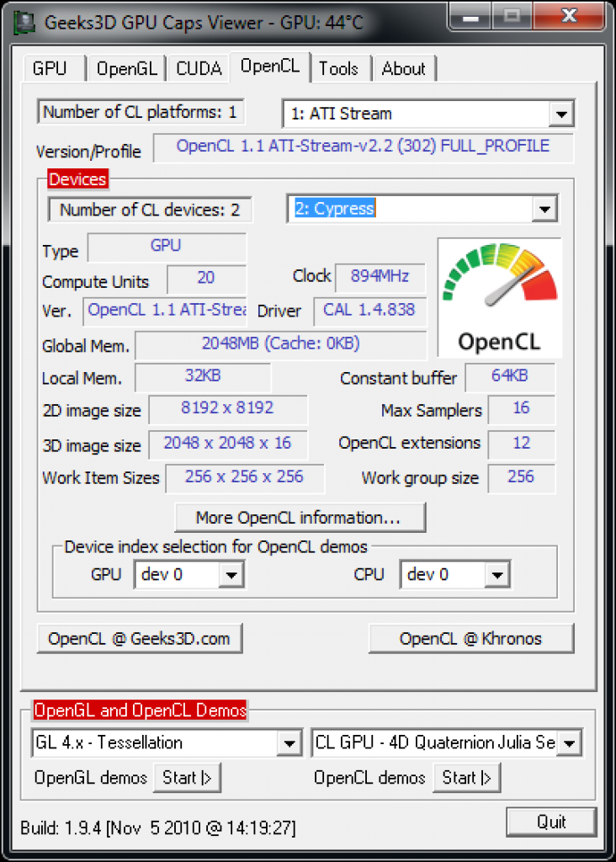Click the 'Constant buffer' label
Image resolution: width=616 pixels, height=862 pixels.
(398, 378)
